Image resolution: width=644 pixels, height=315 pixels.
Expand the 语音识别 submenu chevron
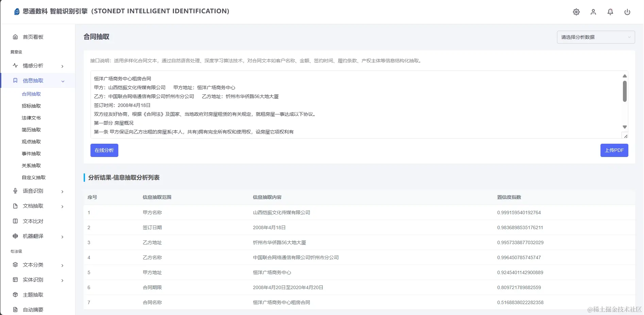click(62, 191)
